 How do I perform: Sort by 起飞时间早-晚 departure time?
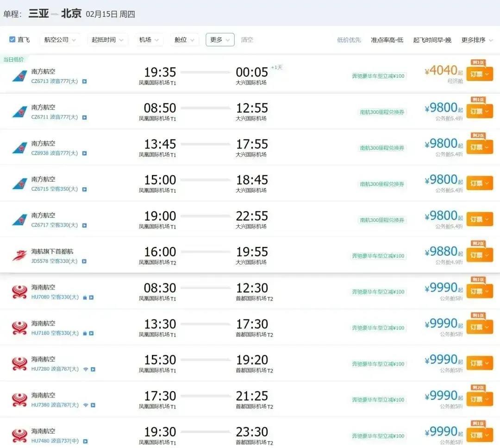point(432,40)
